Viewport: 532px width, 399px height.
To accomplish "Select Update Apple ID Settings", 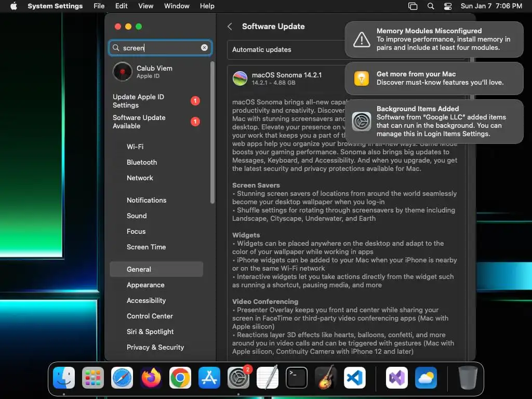I will pyautogui.click(x=156, y=101).
